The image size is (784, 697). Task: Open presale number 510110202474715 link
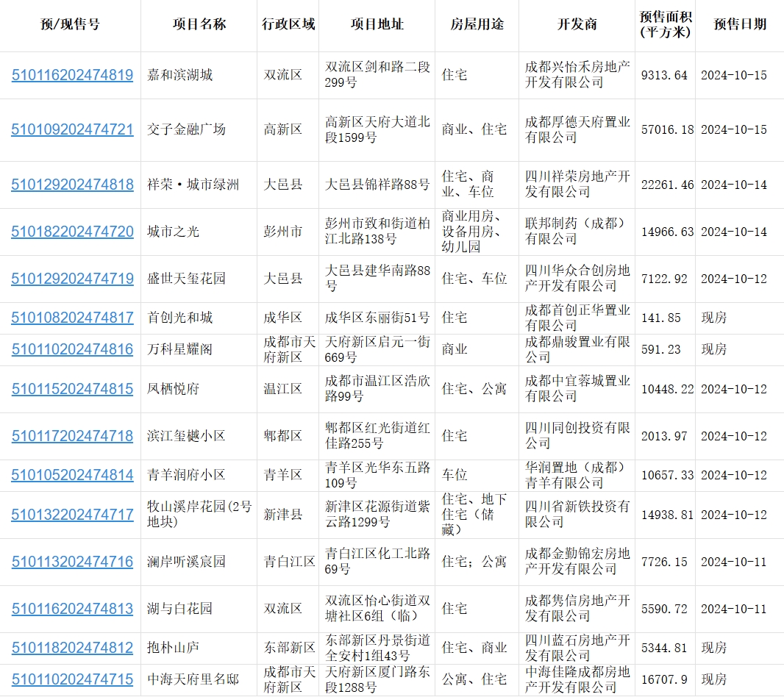[73, 679]
